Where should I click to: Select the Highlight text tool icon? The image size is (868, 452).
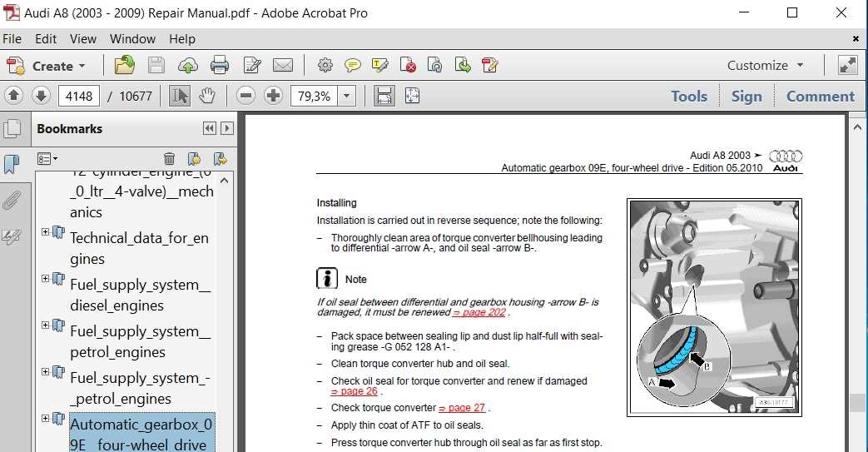point(380,66)
